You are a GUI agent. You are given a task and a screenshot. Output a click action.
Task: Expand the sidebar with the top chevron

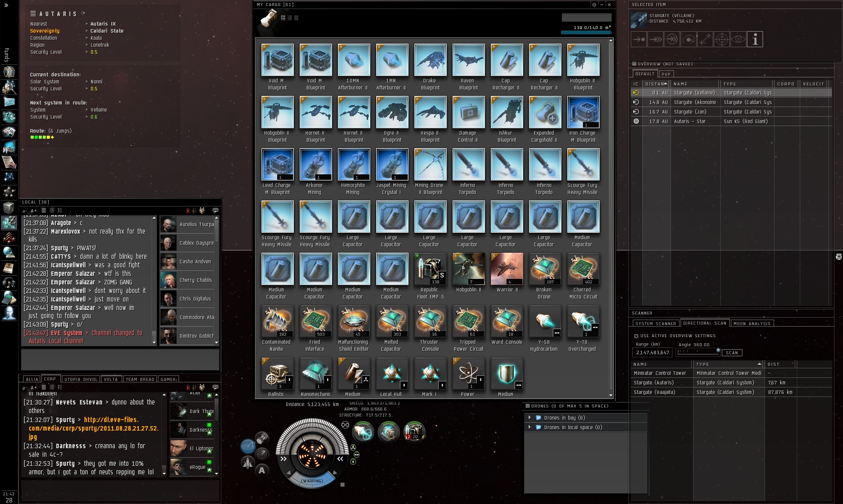(x=7, y=6)
